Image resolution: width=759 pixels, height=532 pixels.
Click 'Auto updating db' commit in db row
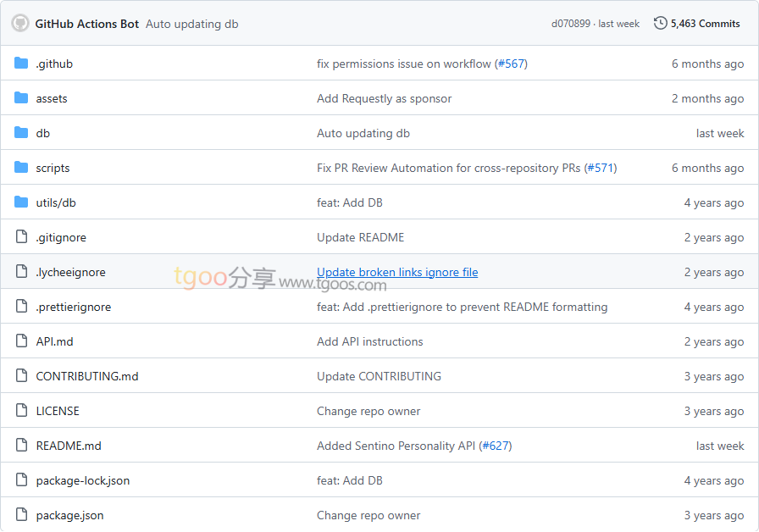click(363, 134)
